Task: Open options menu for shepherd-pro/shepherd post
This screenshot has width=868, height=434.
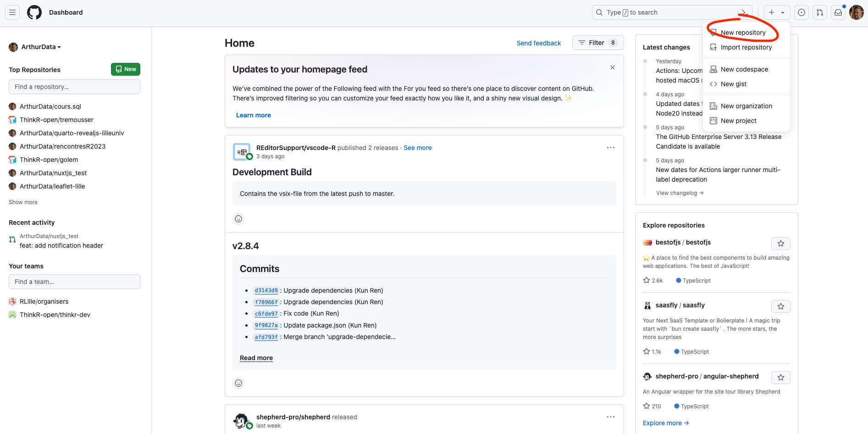Action: (611, 417)
